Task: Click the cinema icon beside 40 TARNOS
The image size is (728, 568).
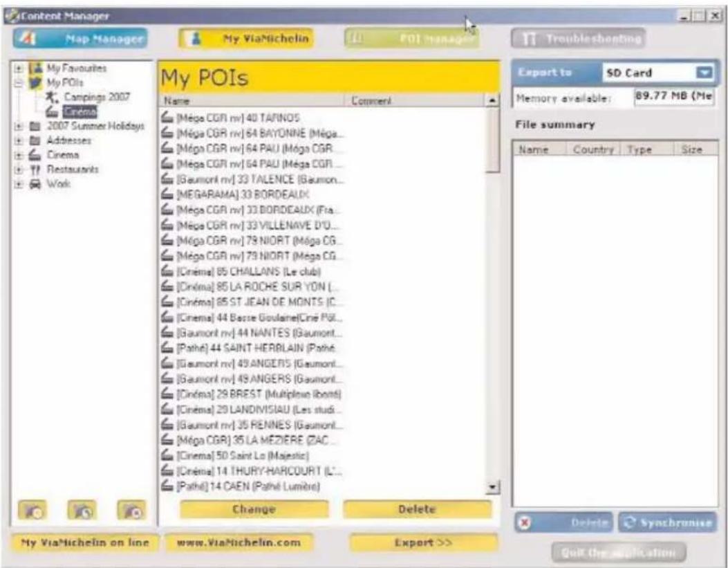Action: pyautogui.click(x=167, y=118)
